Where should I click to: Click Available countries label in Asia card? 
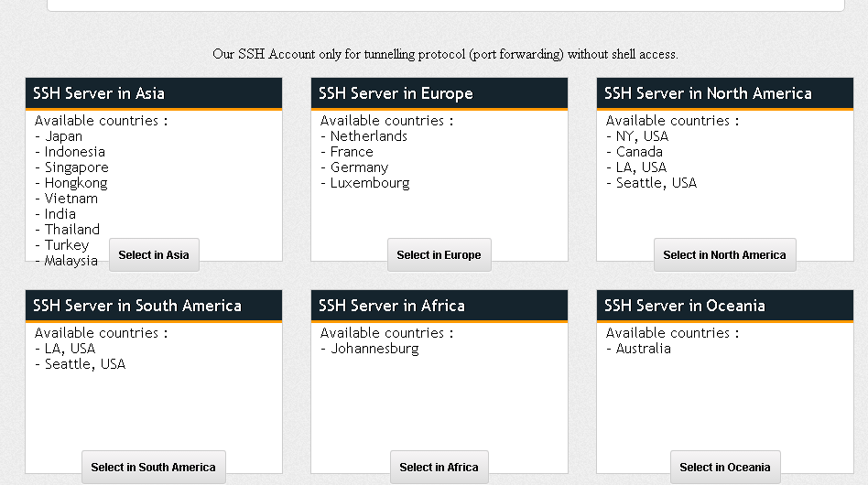(x=101, y=121)
